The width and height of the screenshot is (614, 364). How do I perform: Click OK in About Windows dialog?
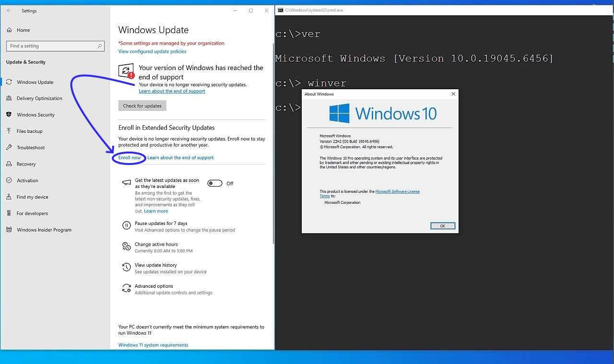pyautogui.click(x=442, y=226)
